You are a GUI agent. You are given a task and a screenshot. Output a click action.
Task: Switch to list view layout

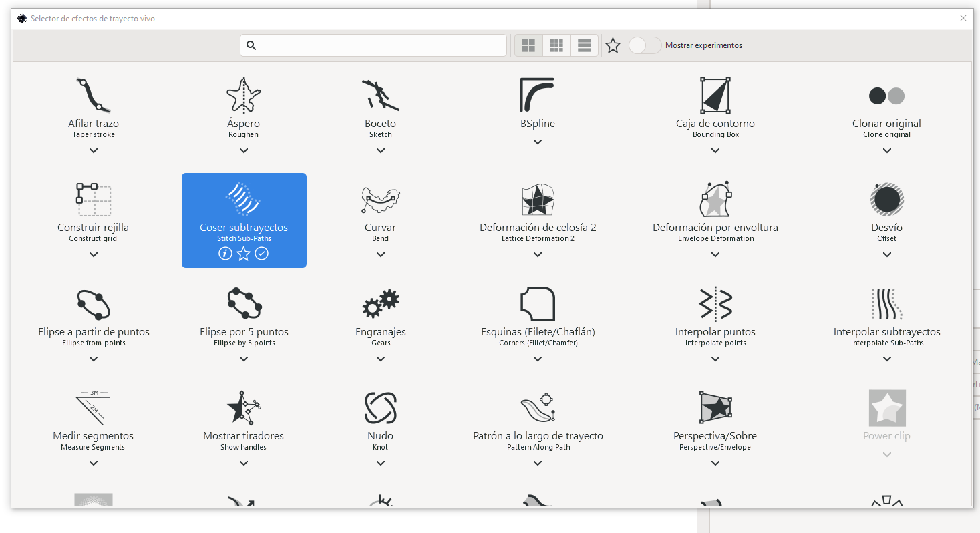585,45
